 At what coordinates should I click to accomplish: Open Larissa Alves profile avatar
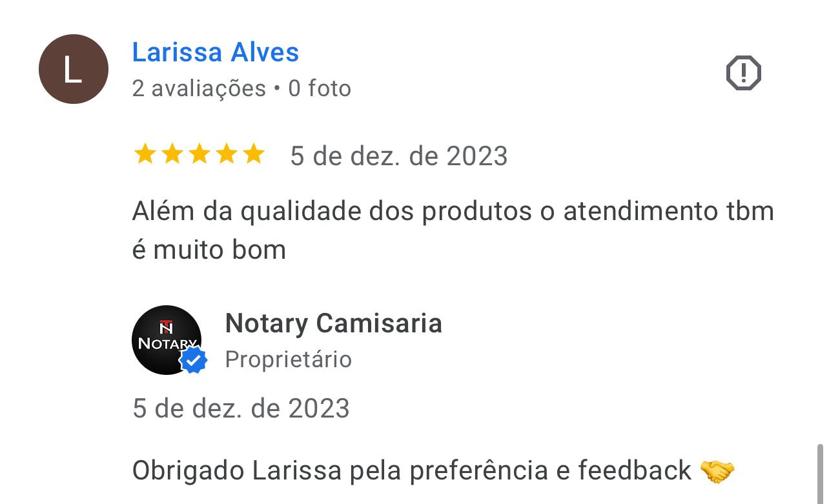[74, 69]
